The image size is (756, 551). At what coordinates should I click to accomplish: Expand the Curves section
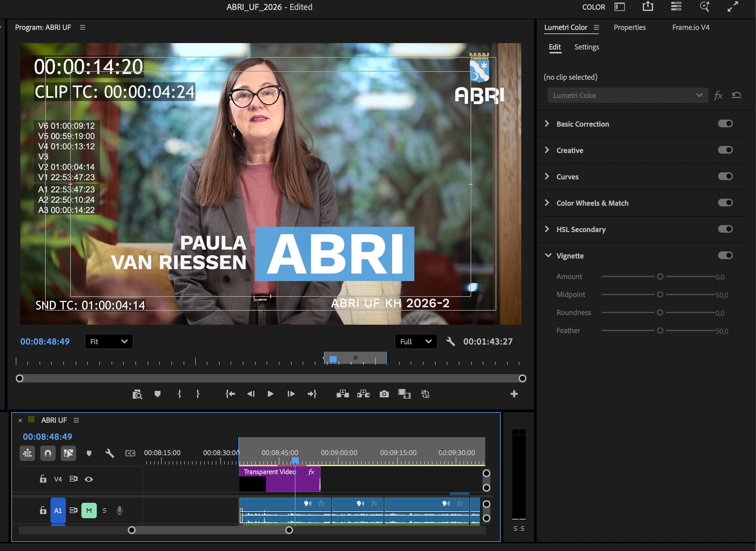pos(547,176)
